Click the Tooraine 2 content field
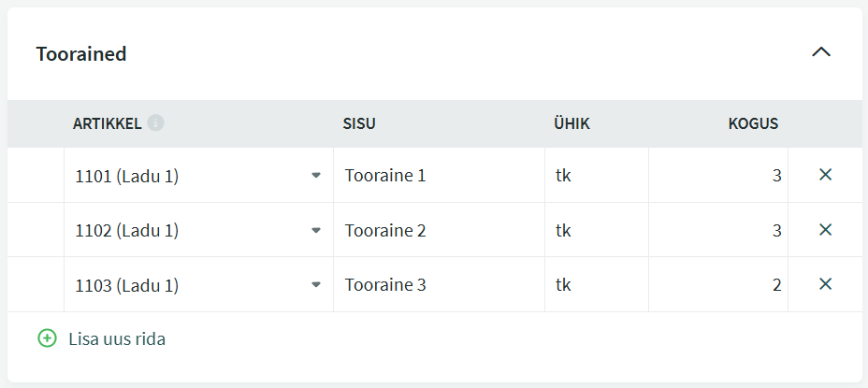868x388 pixels. (438, 230)
